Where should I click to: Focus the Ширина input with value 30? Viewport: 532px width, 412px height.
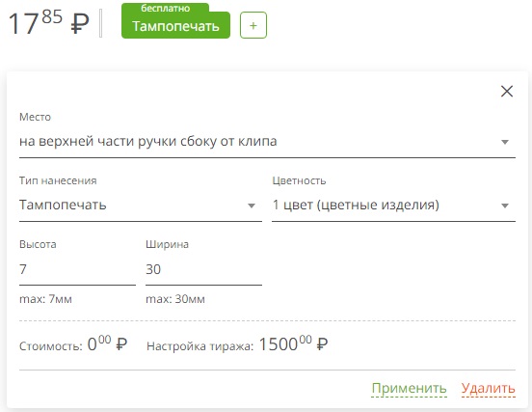[x=203, y=269]
